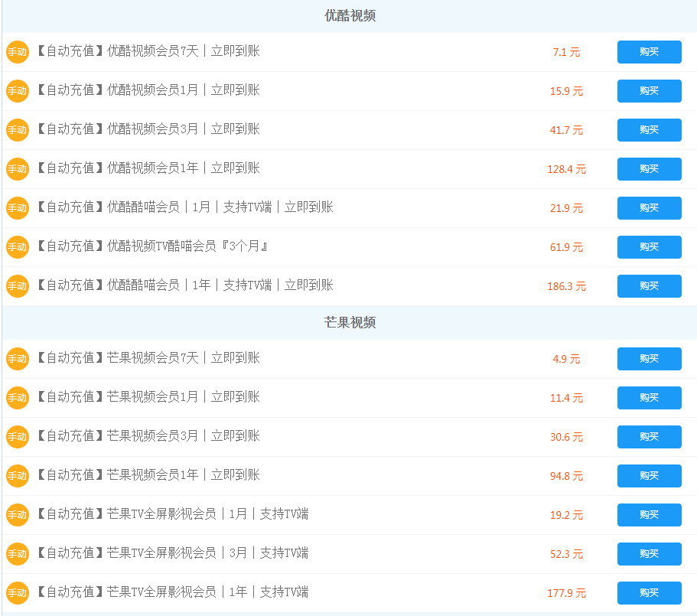
Task: Buy 芒果TV全屏影视会员 1年 for 177.9 元
Action: (x=649, y=593)
